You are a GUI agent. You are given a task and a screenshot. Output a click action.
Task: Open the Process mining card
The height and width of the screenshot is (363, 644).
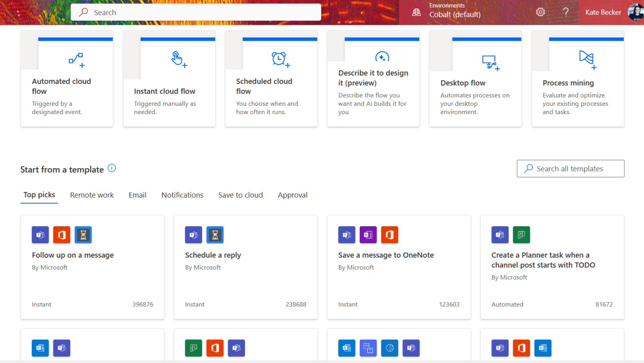point(577,78)
